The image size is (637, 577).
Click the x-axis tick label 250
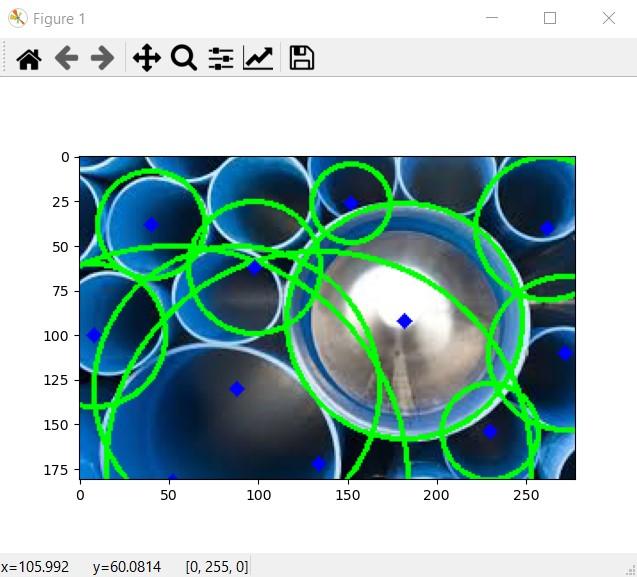click(x=526, y=495)
